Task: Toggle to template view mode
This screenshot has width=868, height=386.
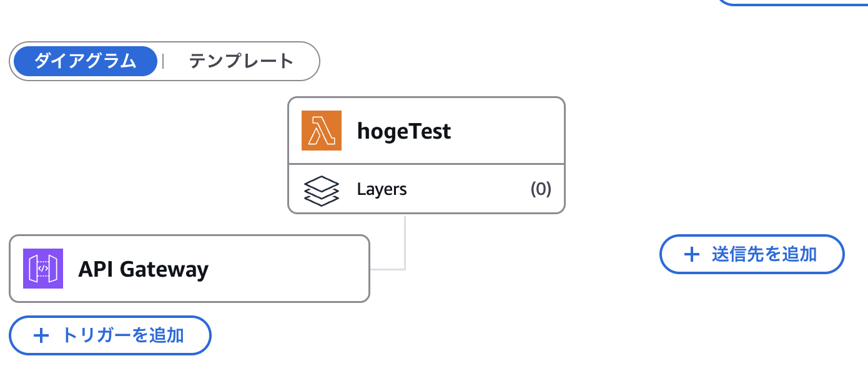Action: coord(241,61)
